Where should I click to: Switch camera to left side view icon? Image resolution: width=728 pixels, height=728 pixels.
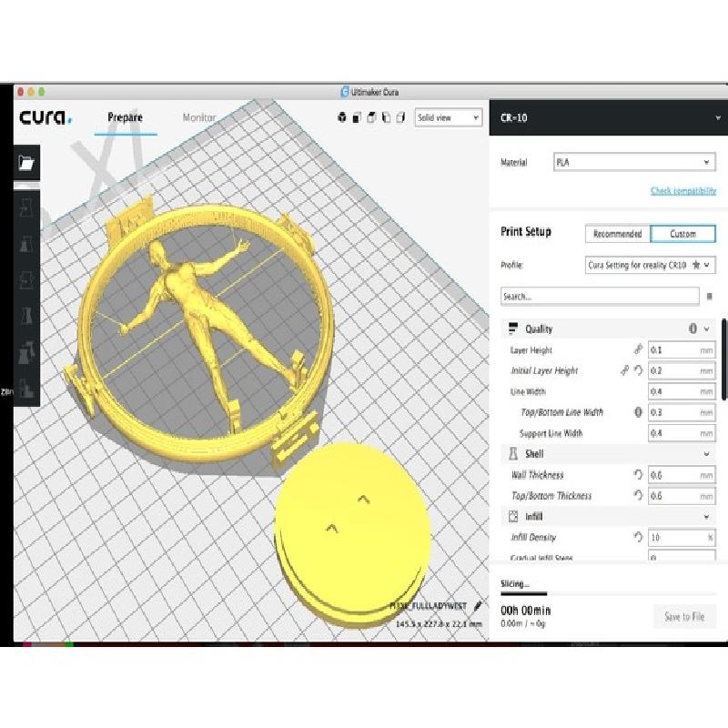[386, 117]
